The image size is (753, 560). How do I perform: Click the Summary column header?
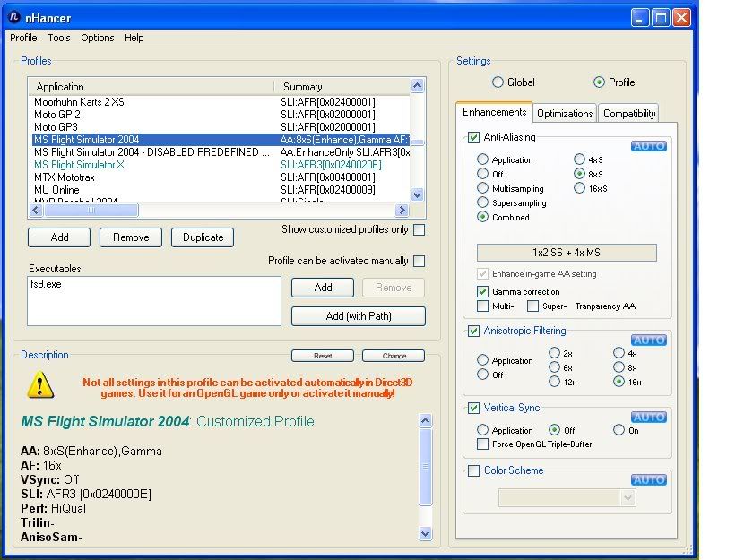[x=342, y=86]
